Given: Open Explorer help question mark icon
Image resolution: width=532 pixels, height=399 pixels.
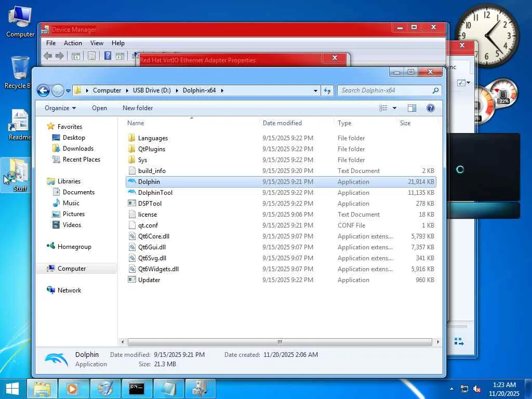Looking at the screenshot, I should 430,108.
